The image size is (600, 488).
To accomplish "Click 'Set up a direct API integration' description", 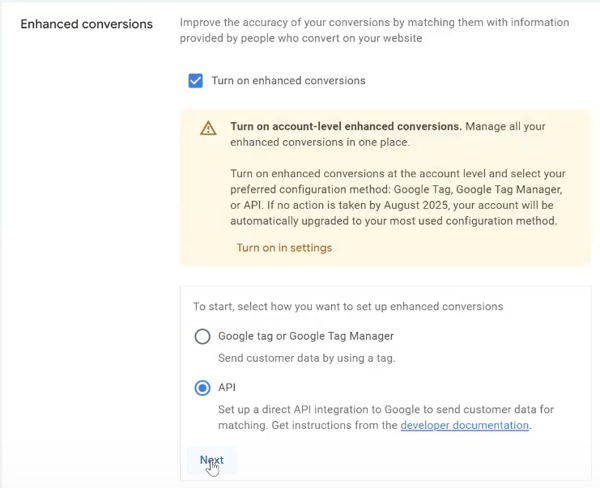I will pos(385,410).
